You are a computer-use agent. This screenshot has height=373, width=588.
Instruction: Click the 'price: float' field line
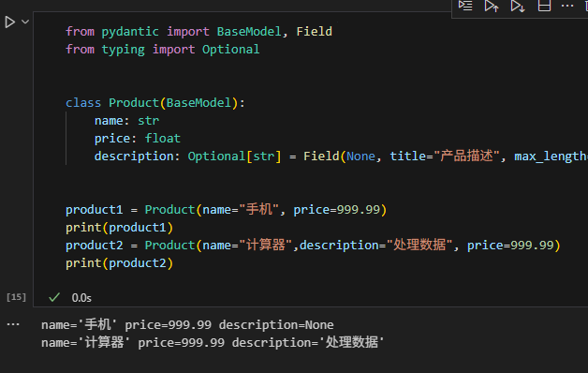coord(138,139)
